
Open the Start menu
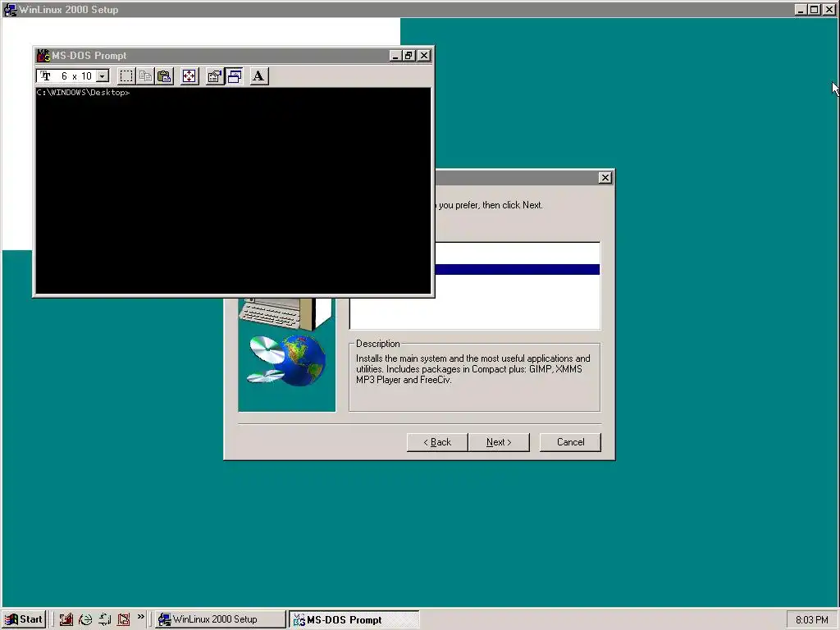coord(24,619)
